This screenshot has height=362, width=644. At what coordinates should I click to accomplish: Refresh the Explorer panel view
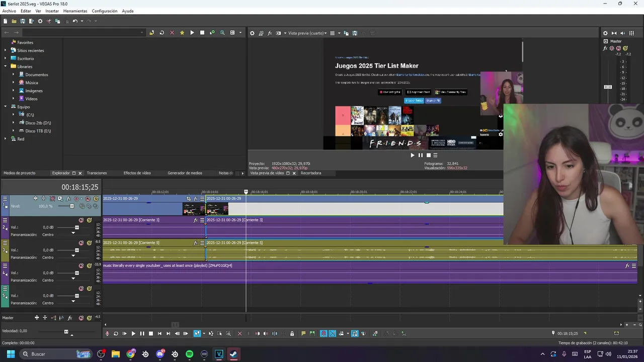pos(162,33)
